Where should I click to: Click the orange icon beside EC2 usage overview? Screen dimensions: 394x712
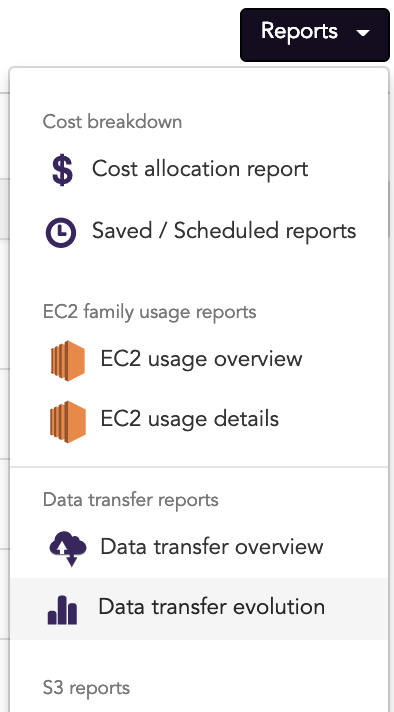(68, 361)
